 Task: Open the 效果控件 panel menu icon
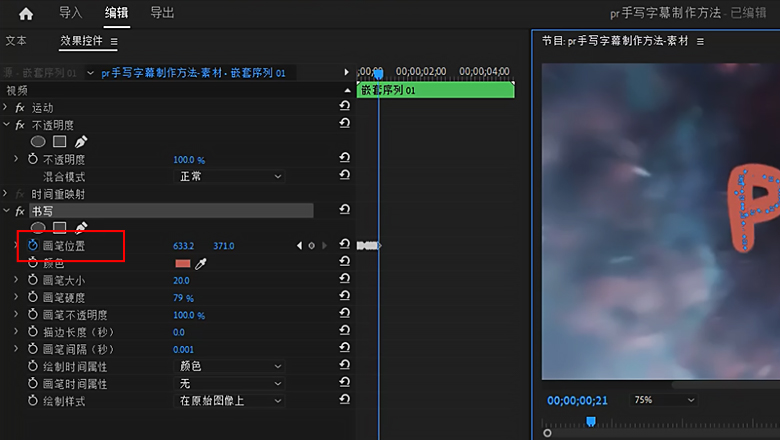click(x=114, y=42)
